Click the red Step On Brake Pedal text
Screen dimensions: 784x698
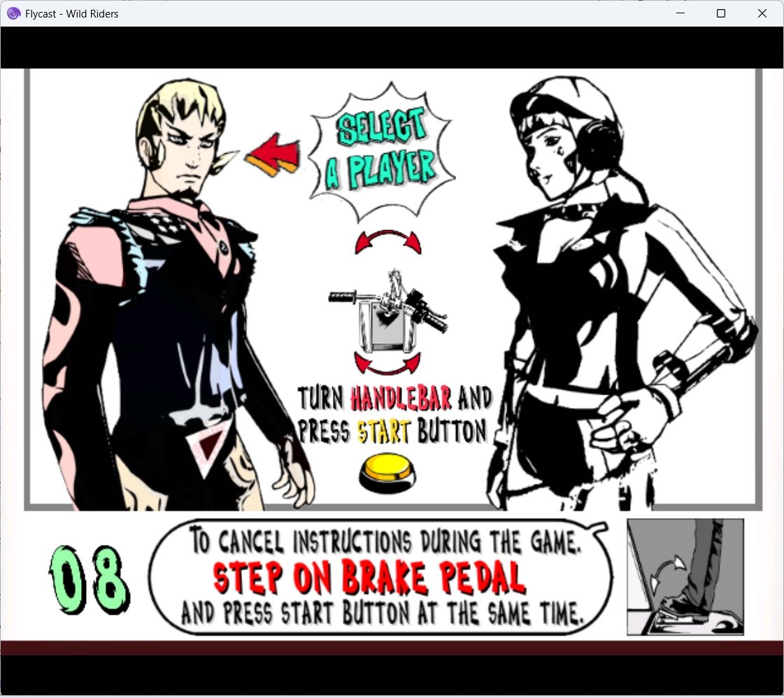(369, 578)
